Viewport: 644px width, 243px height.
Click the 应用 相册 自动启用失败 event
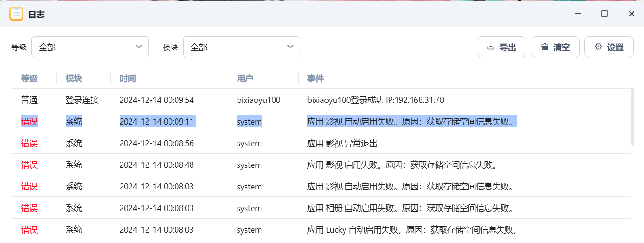click(411, 208)
